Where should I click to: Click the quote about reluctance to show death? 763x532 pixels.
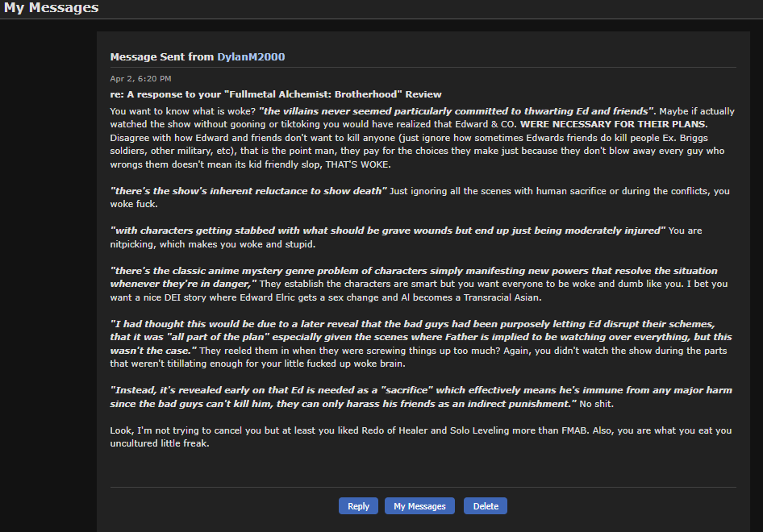pyautogui.click(x=248, y=190)
